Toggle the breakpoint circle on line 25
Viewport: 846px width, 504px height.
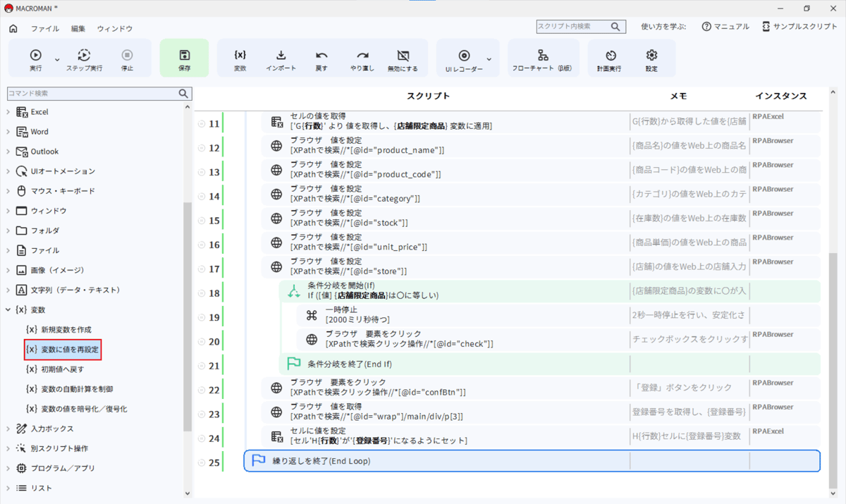[x=202, y=462]
